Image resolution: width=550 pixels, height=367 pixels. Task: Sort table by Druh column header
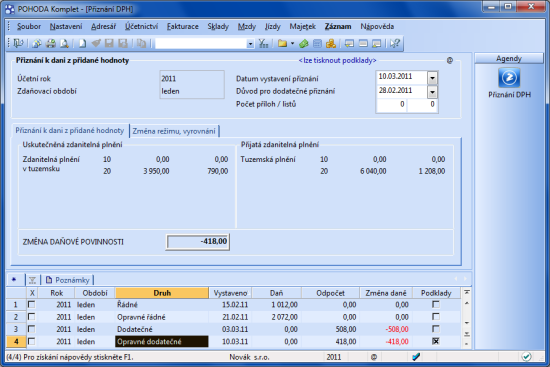click(162, 293)
